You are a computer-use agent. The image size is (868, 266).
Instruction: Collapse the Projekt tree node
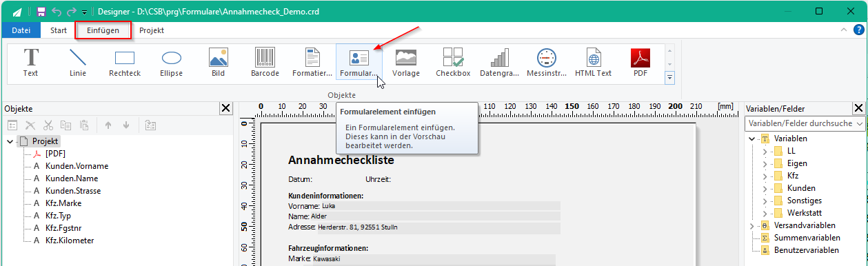[x=10, y=141]
